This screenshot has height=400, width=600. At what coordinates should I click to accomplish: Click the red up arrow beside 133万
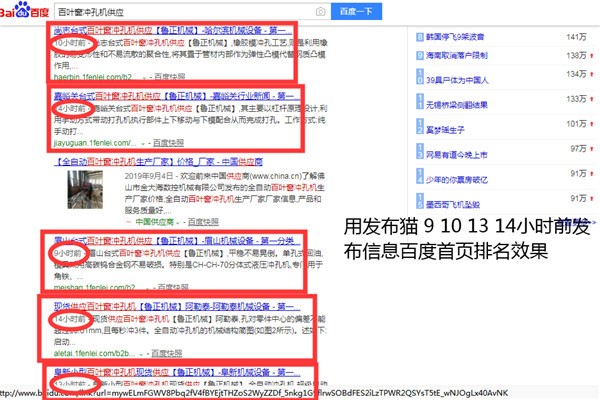click(592, 99)
